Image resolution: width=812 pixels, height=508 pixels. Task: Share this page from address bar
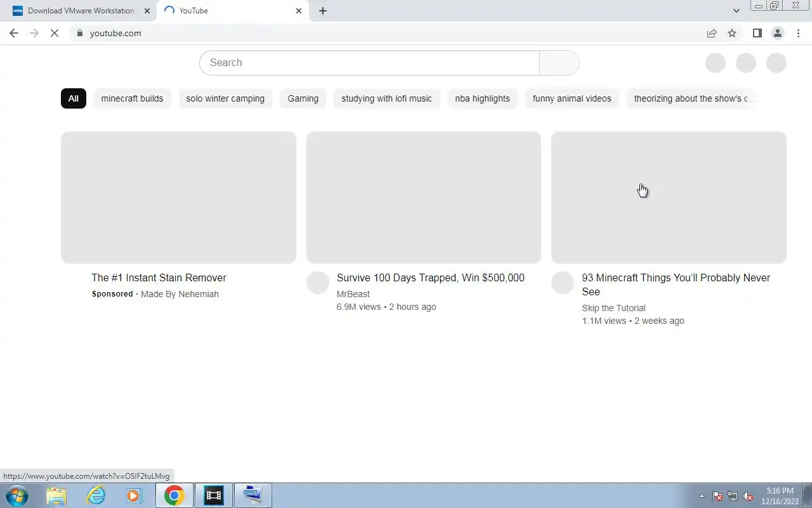pyautogui.click(x=712, y=33)
